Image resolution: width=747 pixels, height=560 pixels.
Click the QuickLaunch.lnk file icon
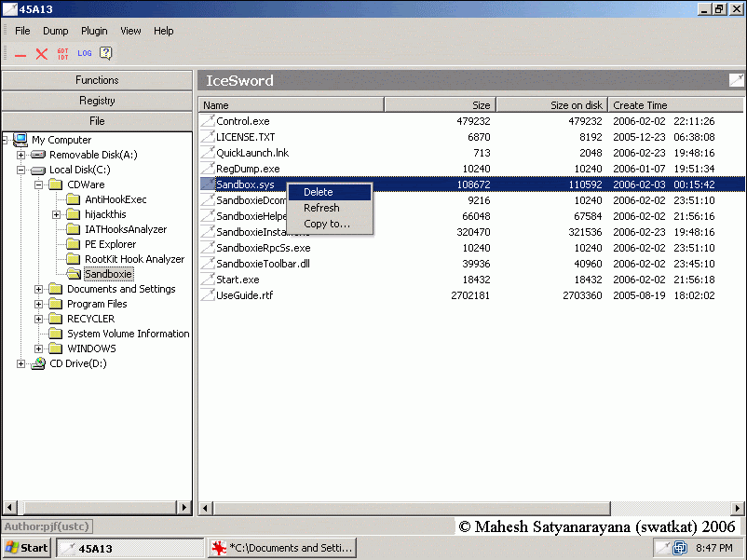[208, 153]
